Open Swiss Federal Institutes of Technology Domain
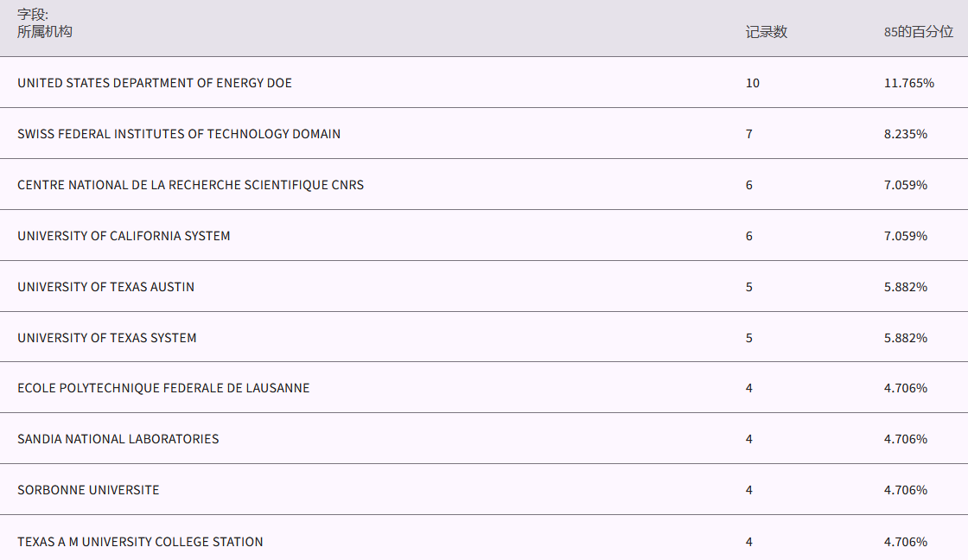Viewport: 968px width, 560px height. (x=179, y=134)
